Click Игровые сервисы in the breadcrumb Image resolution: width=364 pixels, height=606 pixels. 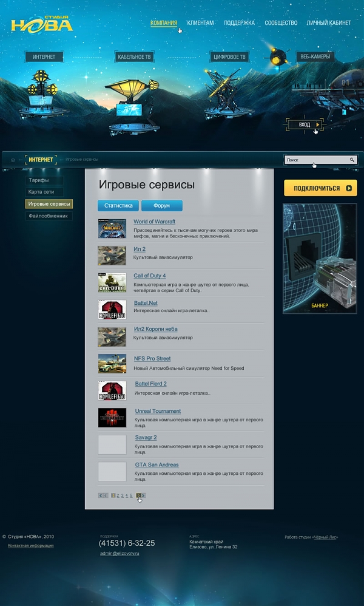[82, 160]
